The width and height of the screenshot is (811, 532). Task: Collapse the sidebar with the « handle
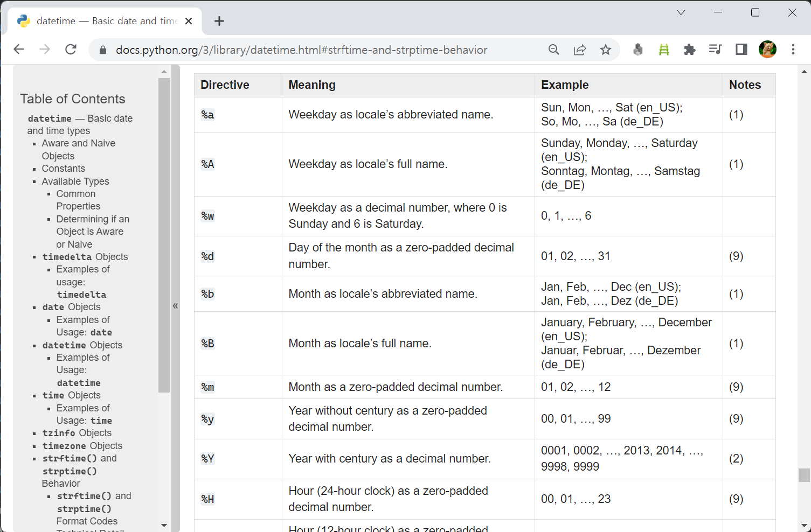pos(175,306)
